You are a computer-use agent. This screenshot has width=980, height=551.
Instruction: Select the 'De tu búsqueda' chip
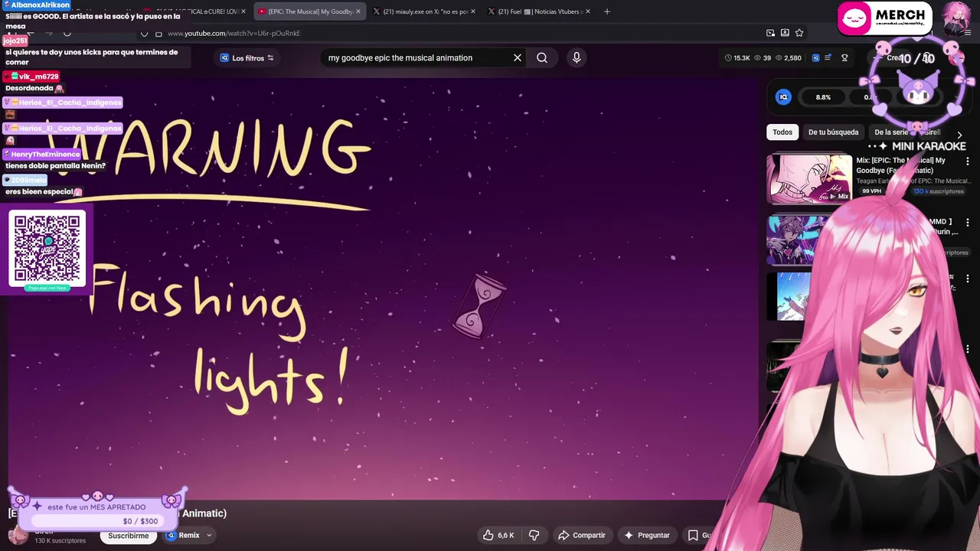[833, 132]
